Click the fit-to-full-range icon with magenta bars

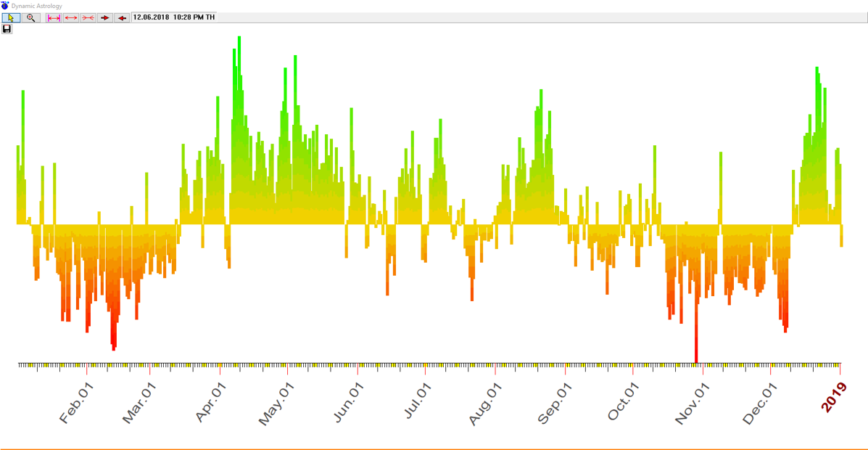click(x=54, y=17)
